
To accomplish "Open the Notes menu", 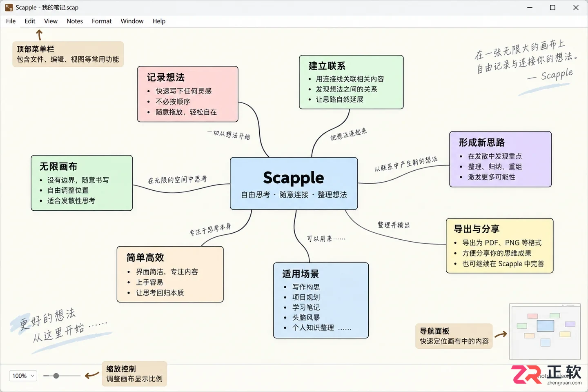I will coord(75,21).
